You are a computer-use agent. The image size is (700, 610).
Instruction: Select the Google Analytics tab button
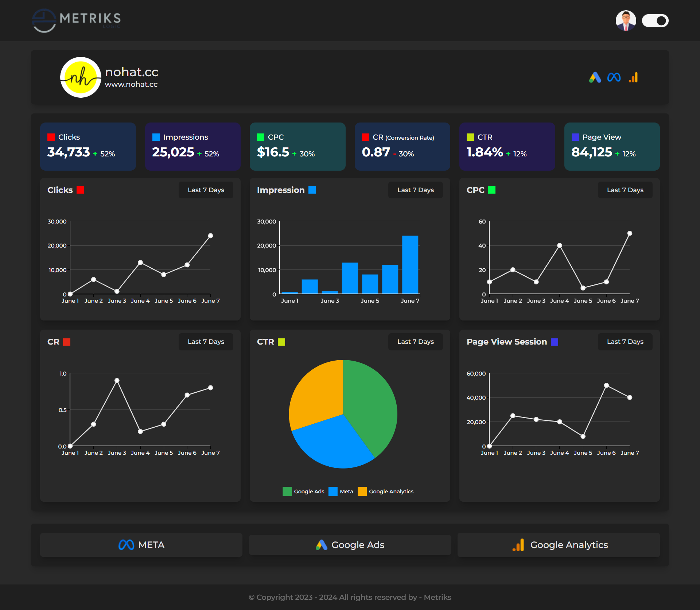pos(559,545)
